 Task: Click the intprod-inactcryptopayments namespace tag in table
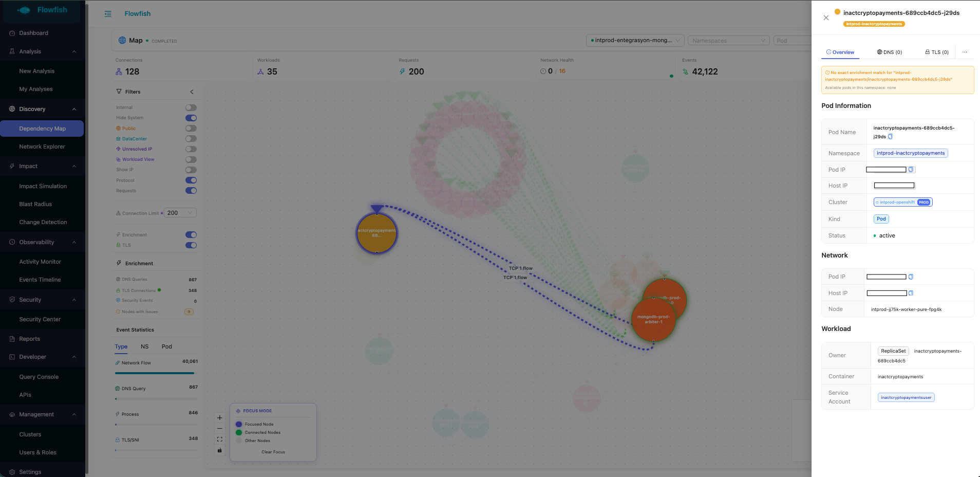(911, 153)
